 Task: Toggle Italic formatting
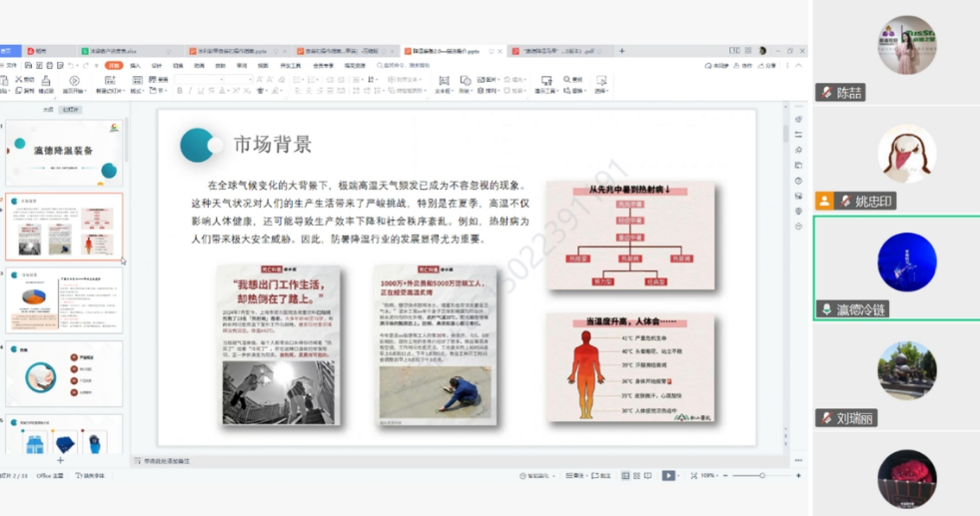[x=190, y=91]
